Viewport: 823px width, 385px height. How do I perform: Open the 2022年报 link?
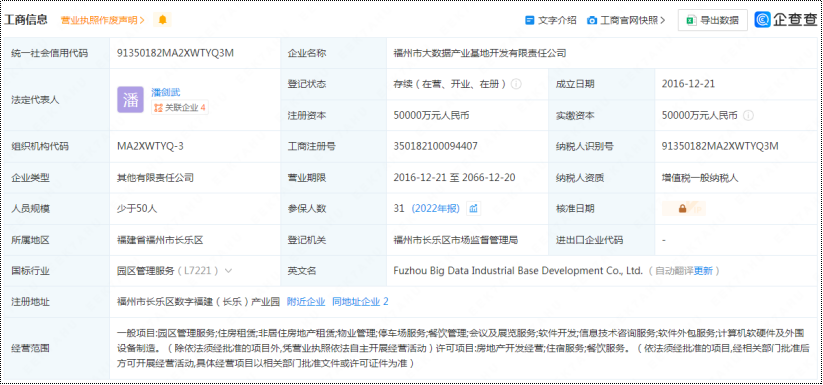click(x=435, y=209)
